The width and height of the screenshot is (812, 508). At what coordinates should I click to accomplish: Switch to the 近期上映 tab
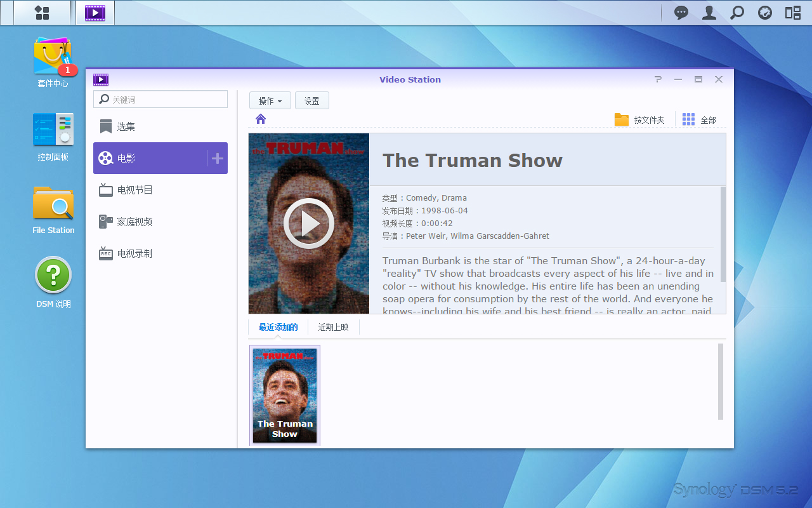click(x=333, y=327)
